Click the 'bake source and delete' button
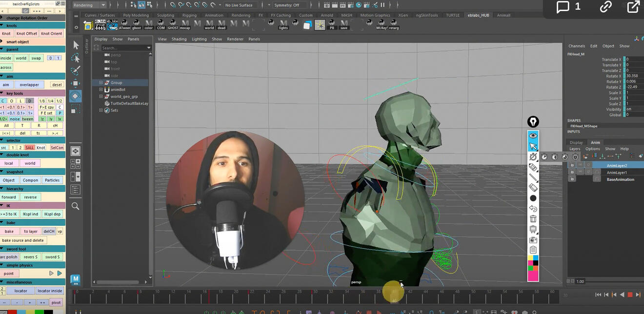The image size is (644, 314). (x=23, y=240)
